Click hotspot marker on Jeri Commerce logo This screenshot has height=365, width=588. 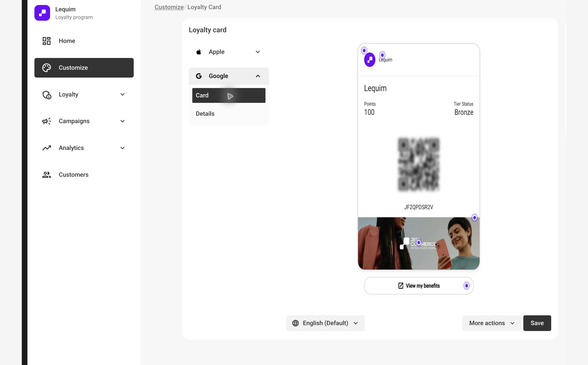[x=419, y=243]
